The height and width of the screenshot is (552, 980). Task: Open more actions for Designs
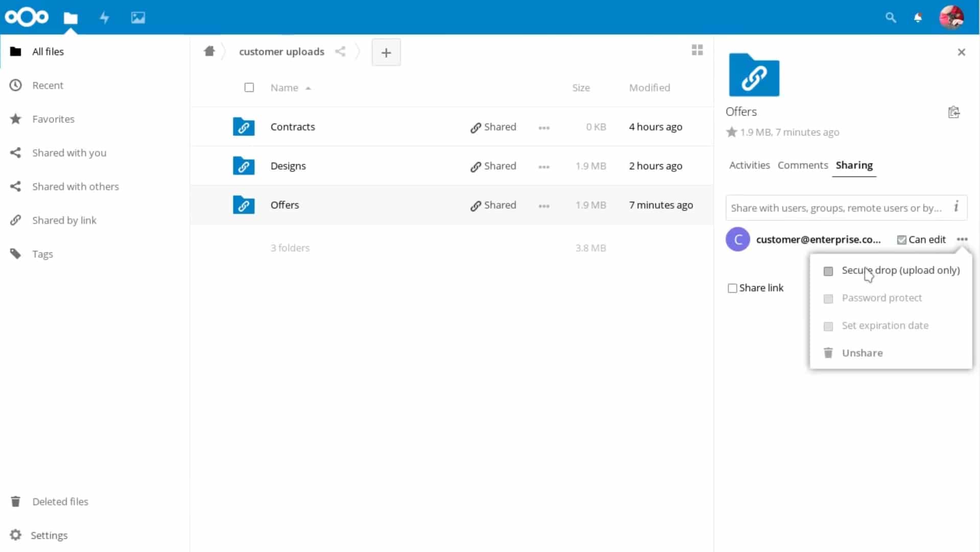point(544,167)
